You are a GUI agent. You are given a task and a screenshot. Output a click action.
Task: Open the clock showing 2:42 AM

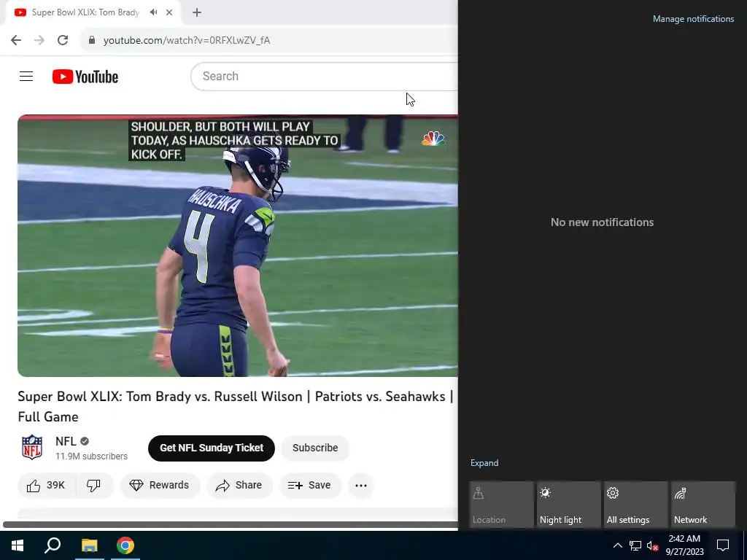pos(684,545)
